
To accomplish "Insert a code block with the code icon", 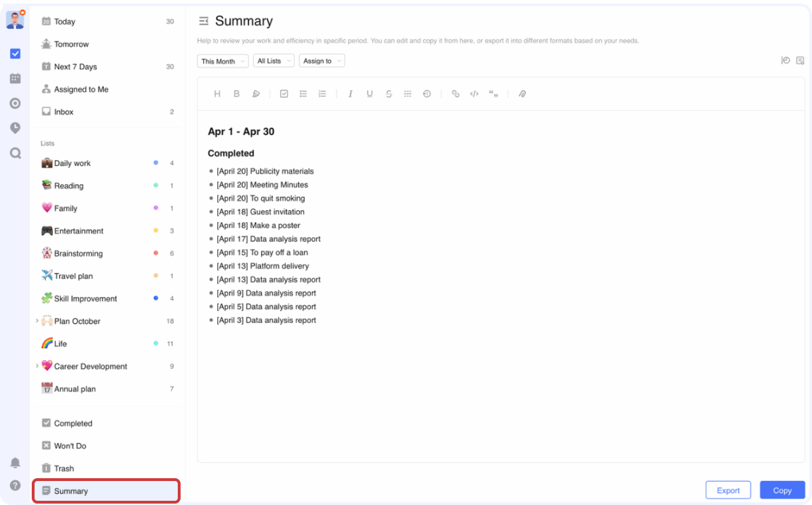I will pos(474,94).
